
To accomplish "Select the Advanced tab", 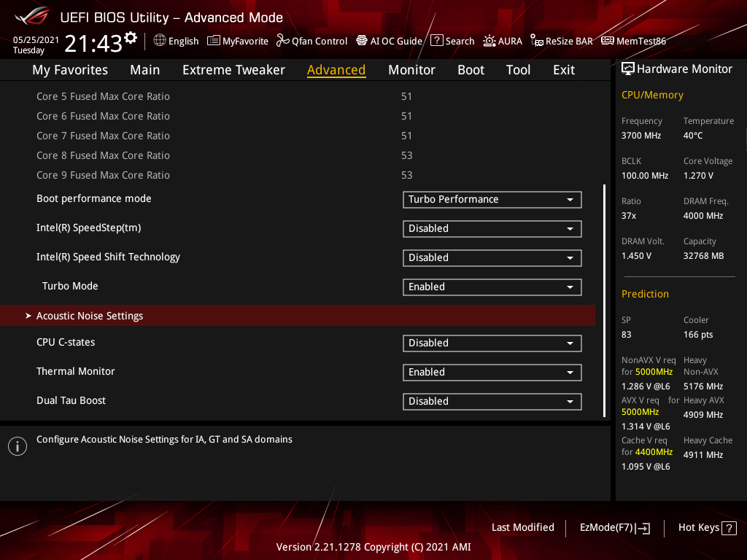I will click(336, 70).
